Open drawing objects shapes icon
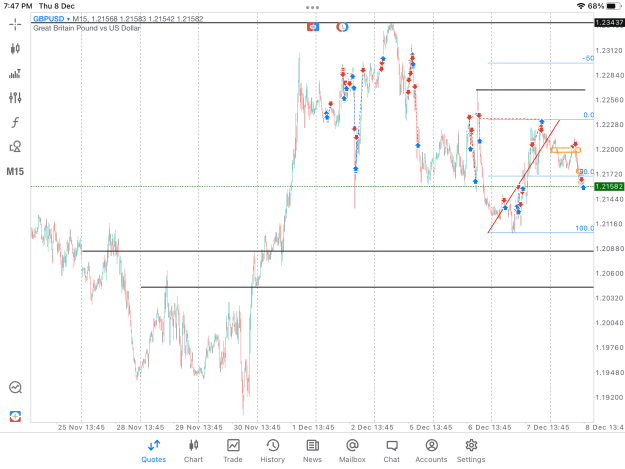The image size is (625, 469). click(15, 147)
